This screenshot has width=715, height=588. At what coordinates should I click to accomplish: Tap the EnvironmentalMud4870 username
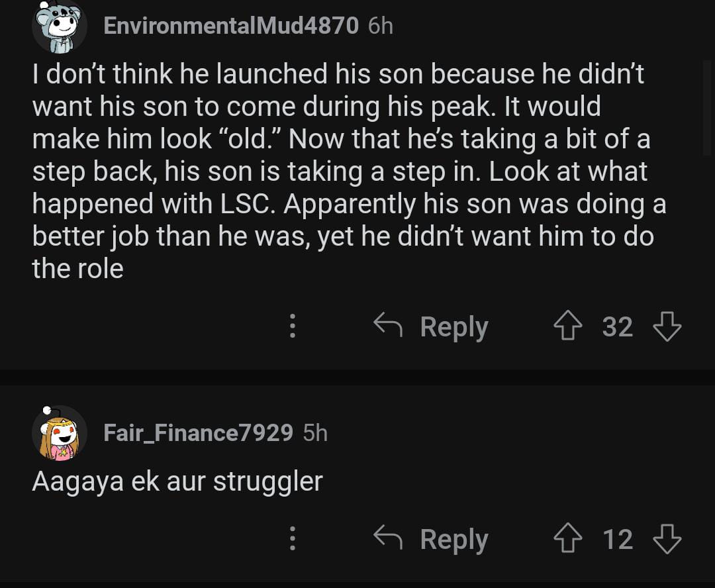(x=231, y=26)
